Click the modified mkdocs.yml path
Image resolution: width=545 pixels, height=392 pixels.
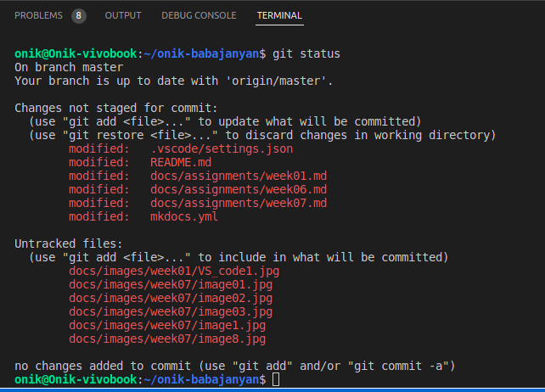[x=184, y=216]
